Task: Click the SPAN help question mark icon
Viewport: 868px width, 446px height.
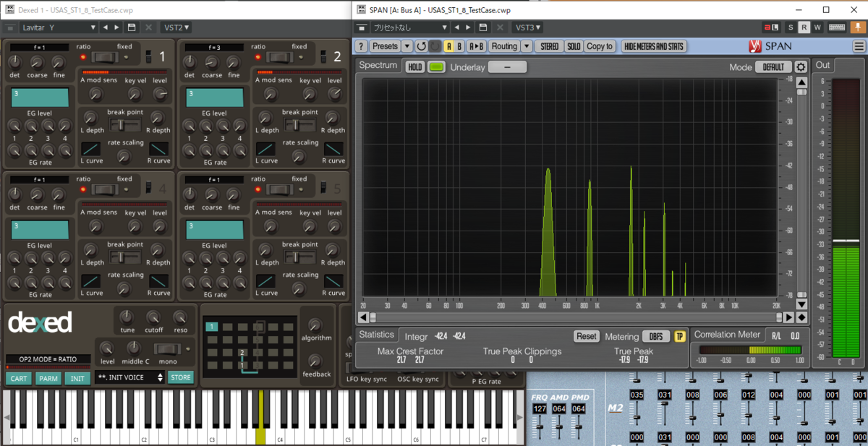Action: coord(361,46)
